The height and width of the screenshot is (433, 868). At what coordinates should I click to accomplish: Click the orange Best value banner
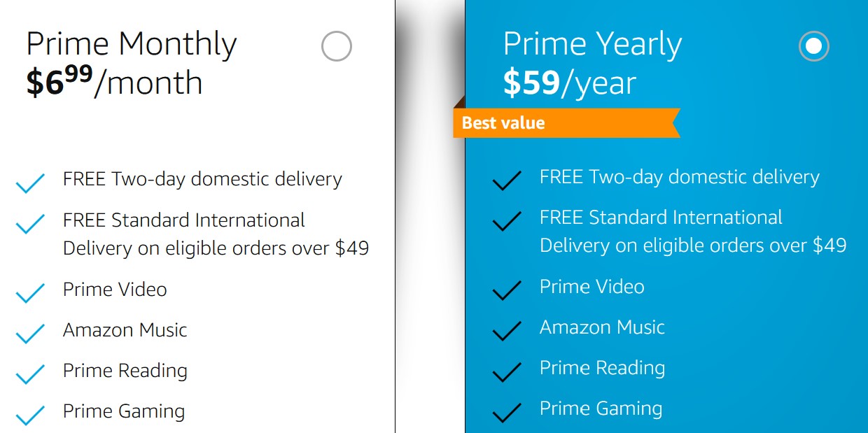click(567, 123)
